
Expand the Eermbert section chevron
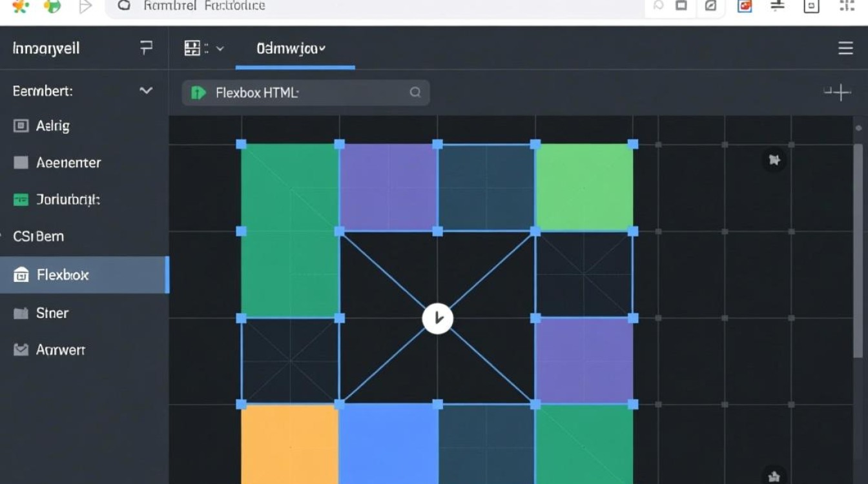coord(146,91)
